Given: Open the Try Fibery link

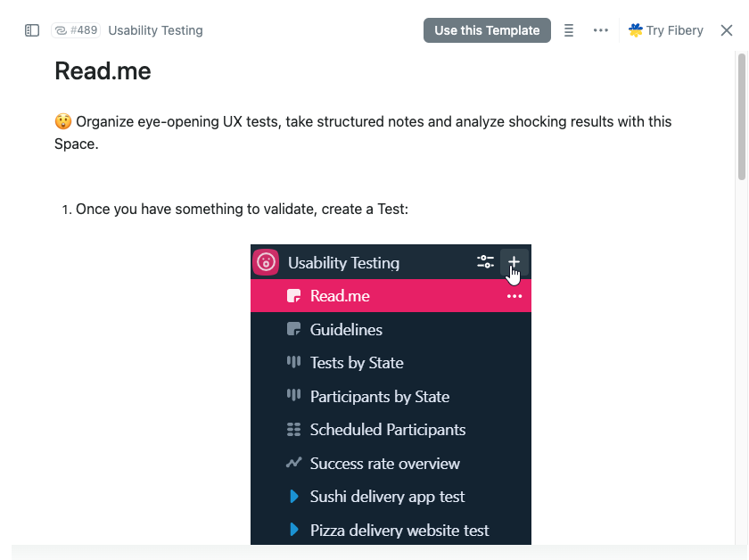Looking at the screenshot, I should click(x=665, y=29).
